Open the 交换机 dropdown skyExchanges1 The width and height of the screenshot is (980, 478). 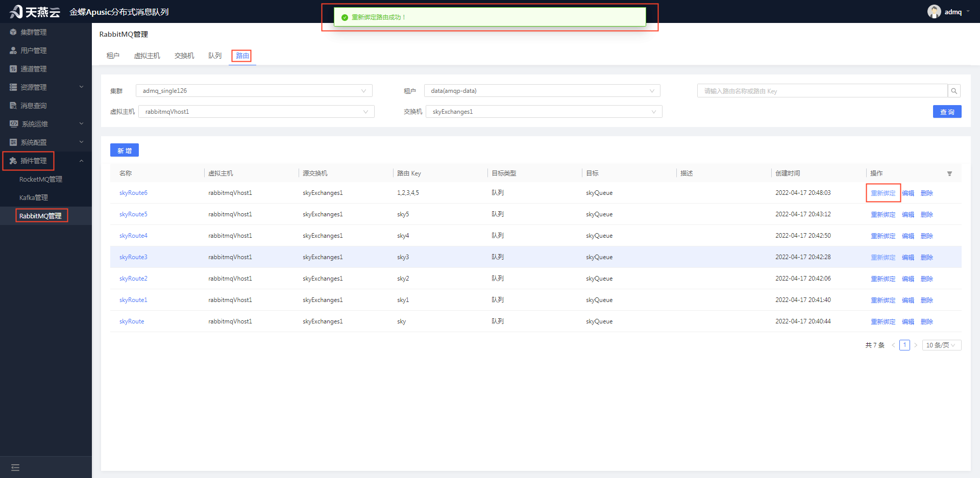click(544, 112)
